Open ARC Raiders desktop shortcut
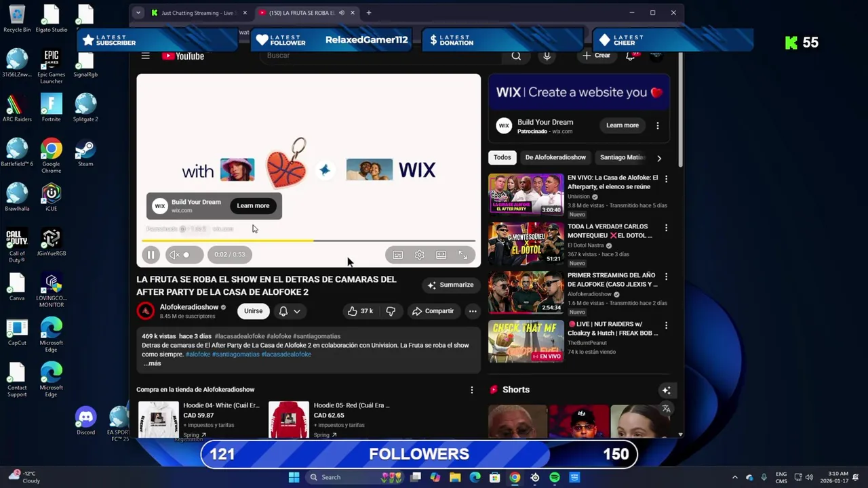 (17, 108)
